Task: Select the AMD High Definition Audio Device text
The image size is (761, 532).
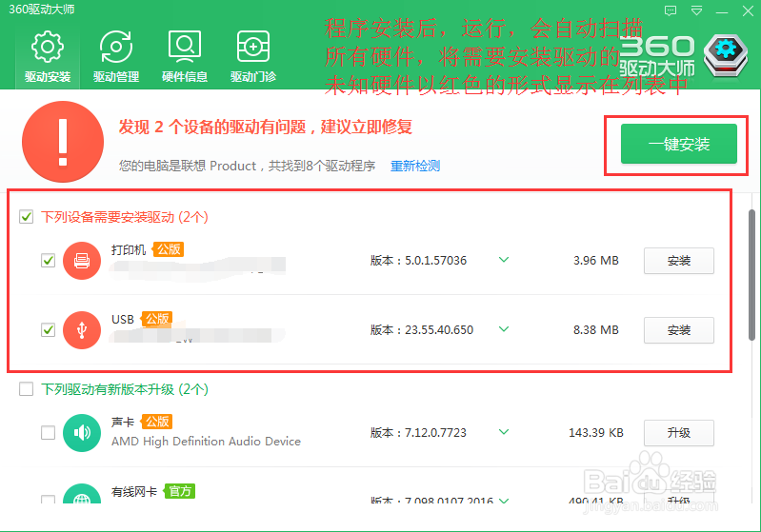Action: (207, 442)
